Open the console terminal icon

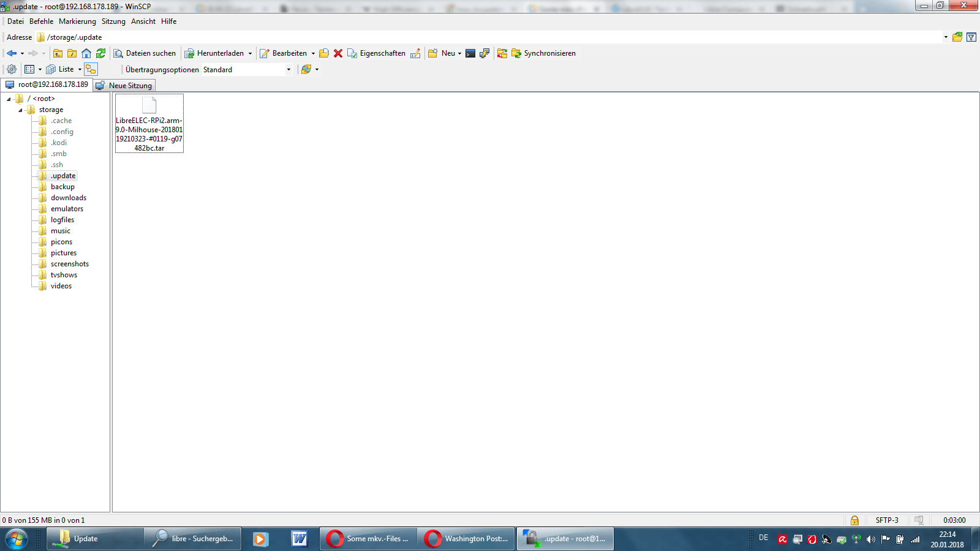pos(470,53)
